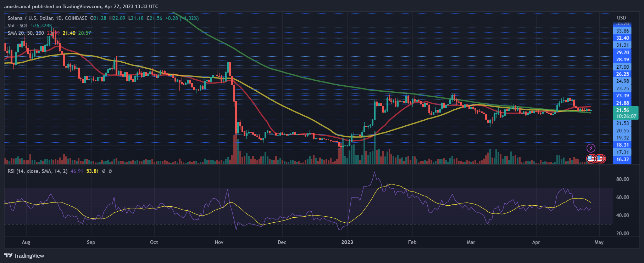Click the 18.31 price level label
Viewport: 644px width, 263px height.
click(622, 145)
